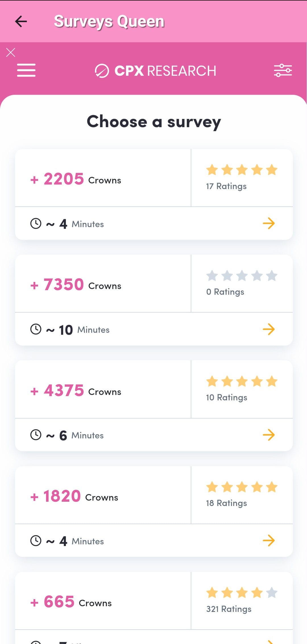The height and width of the screenshot is (644, 307).
Task: Click the grey stars with 0 Ratings
Action: tap(242, 276)
